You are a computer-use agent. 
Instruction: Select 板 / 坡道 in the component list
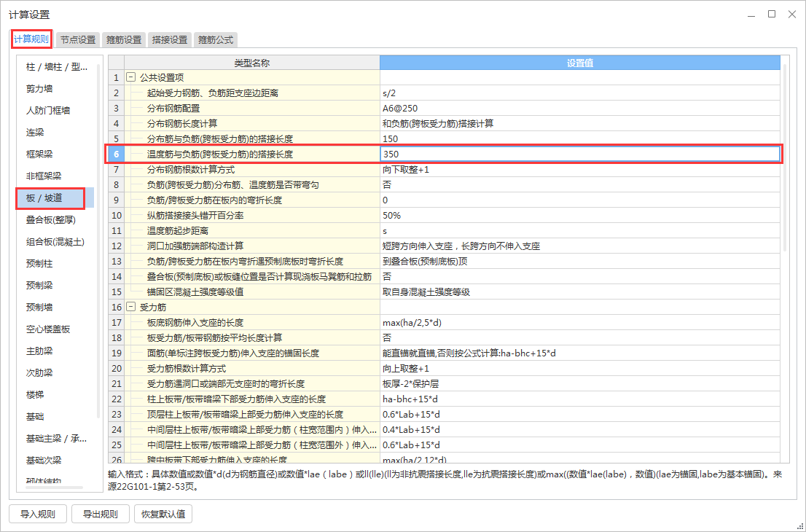point(55,198)
